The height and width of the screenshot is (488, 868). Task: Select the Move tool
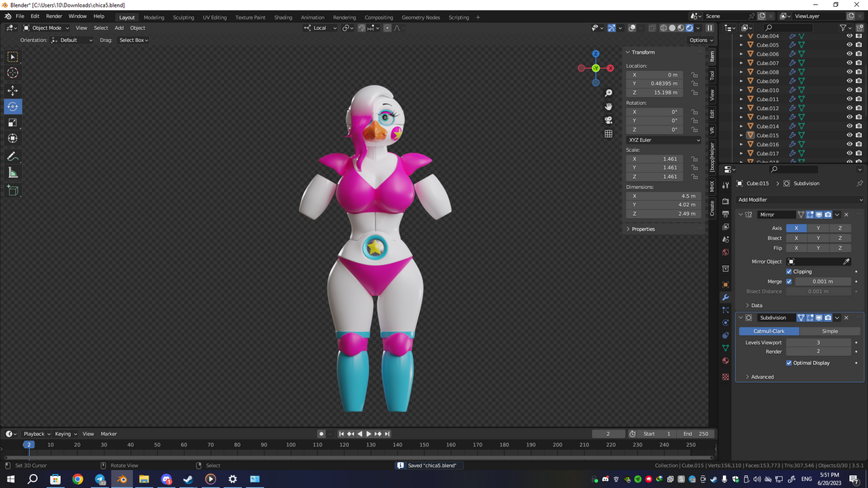pos(13,90)
